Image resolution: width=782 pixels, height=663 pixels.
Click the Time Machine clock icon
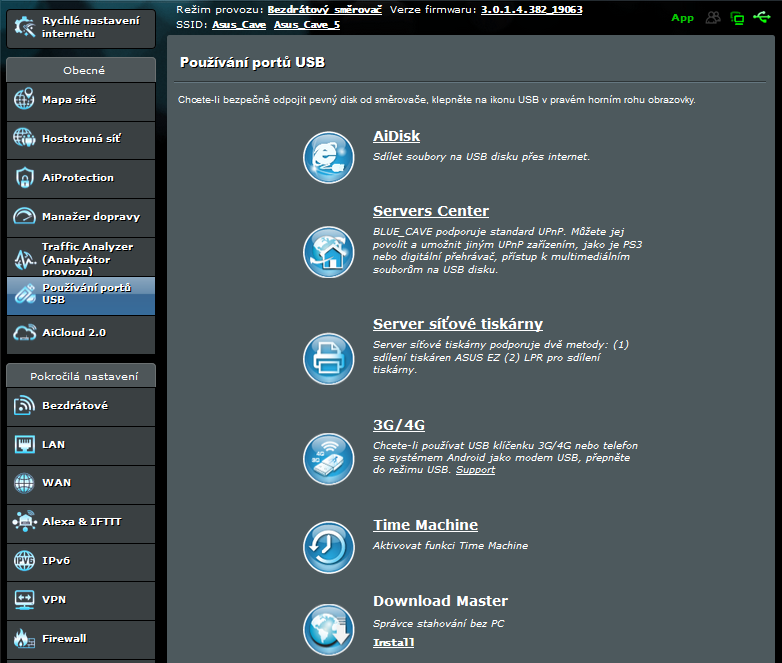click(328, 546)
